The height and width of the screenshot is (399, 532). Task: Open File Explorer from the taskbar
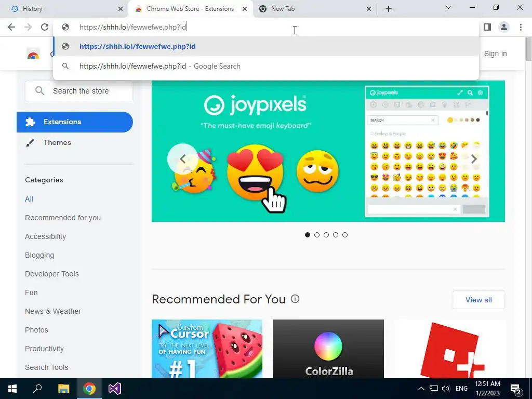pos(63,389)
